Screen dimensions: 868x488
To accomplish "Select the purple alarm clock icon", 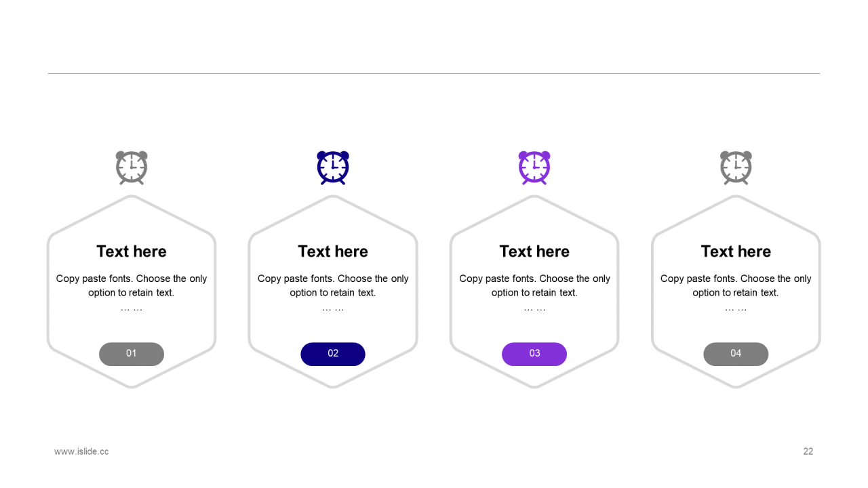I will (x=534, y=167).
